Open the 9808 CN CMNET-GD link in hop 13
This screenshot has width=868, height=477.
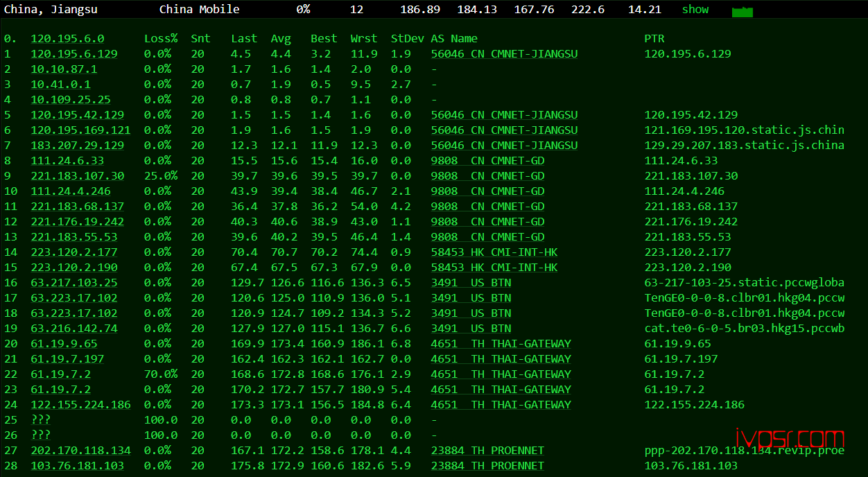487,237
